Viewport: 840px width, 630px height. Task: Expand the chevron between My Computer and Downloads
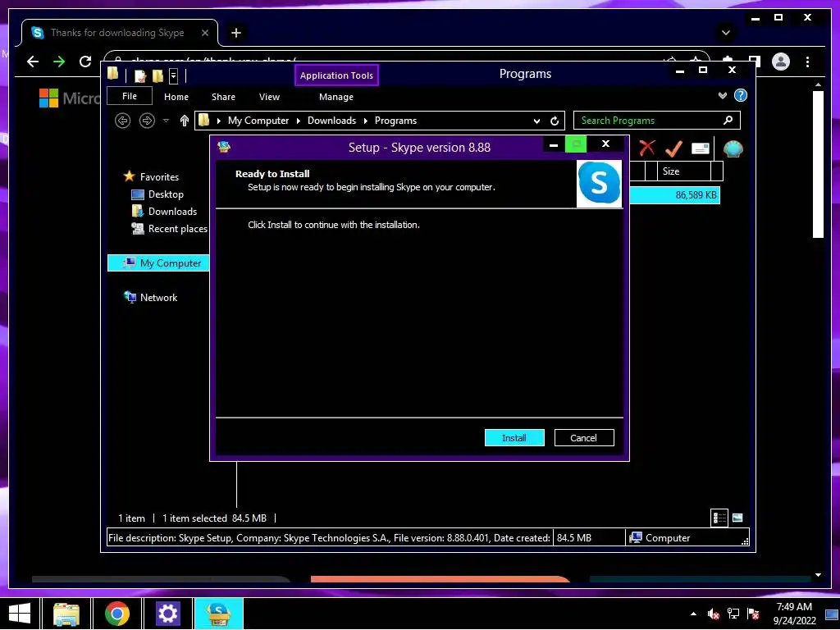299,121
